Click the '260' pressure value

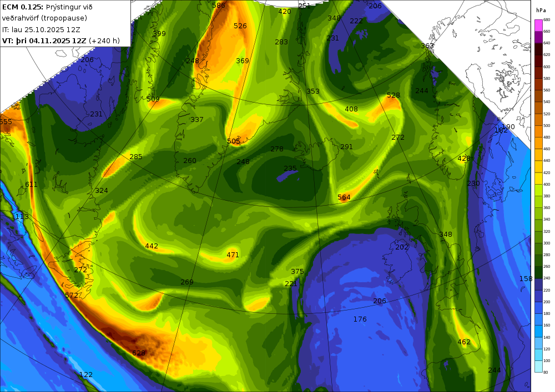[190, 161]
